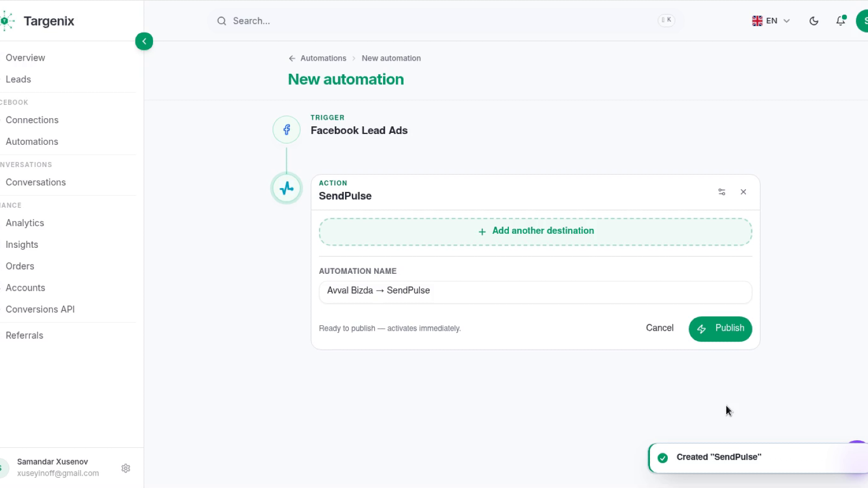Open account settings gear icon

[126, 468]
